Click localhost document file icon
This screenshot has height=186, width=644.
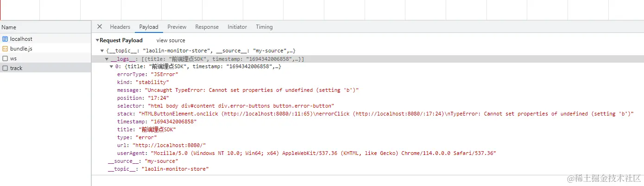(5, 39)
